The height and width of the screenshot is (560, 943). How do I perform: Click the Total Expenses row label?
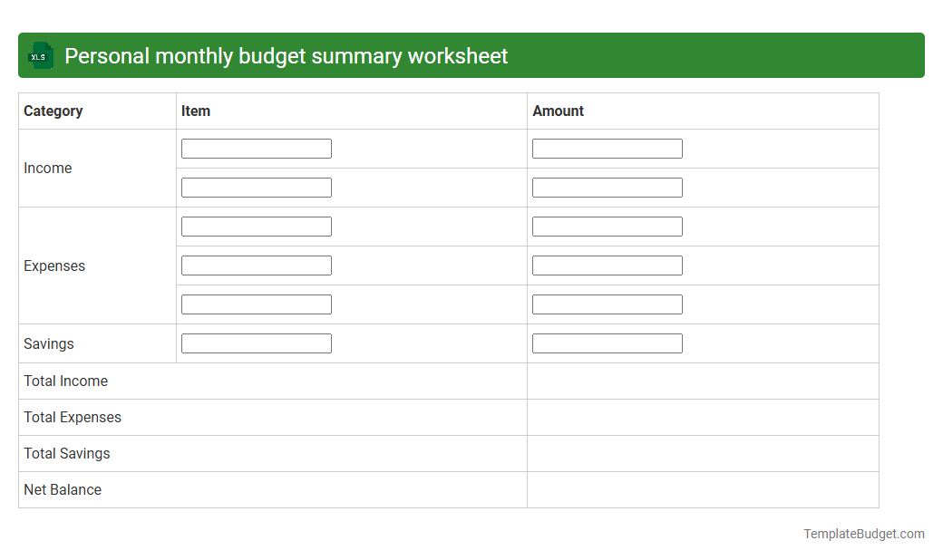pos(73,417)
